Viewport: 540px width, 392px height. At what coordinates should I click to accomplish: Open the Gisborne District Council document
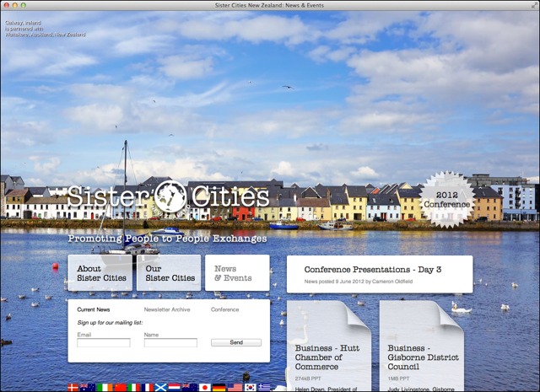[422, 346]
